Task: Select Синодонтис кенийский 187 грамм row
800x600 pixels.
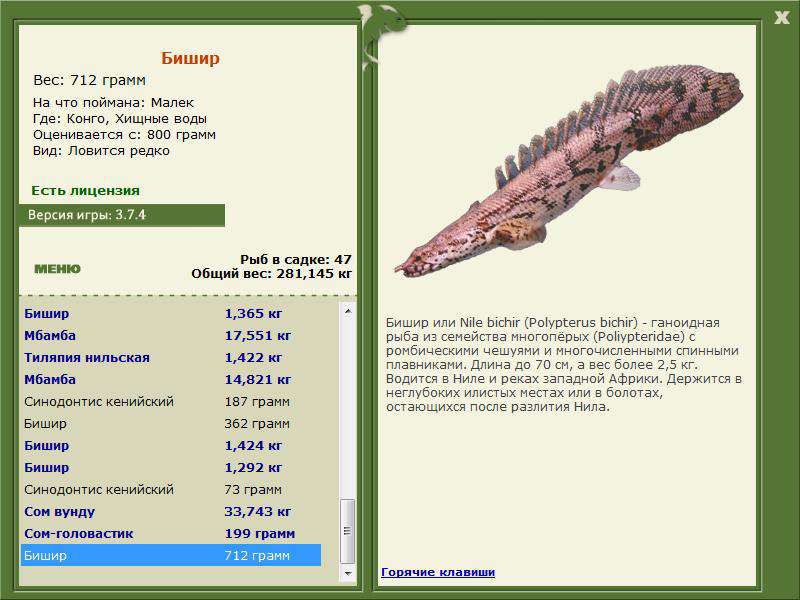Action: (170, 402)
